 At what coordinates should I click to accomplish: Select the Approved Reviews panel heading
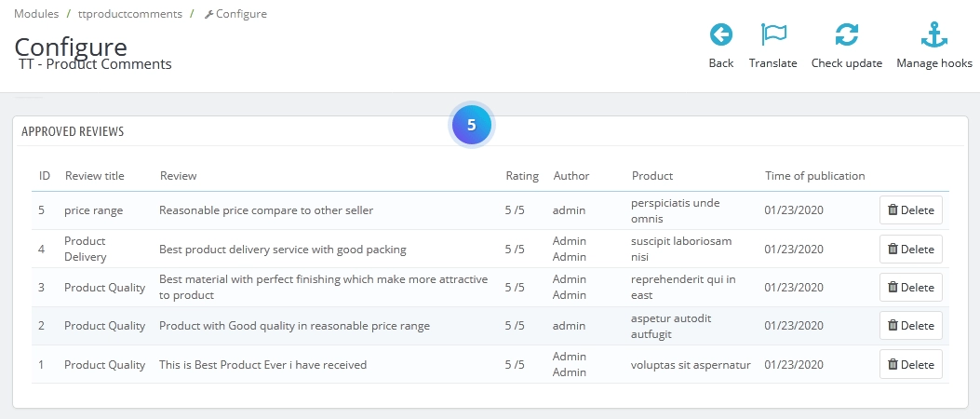point(73,132)
